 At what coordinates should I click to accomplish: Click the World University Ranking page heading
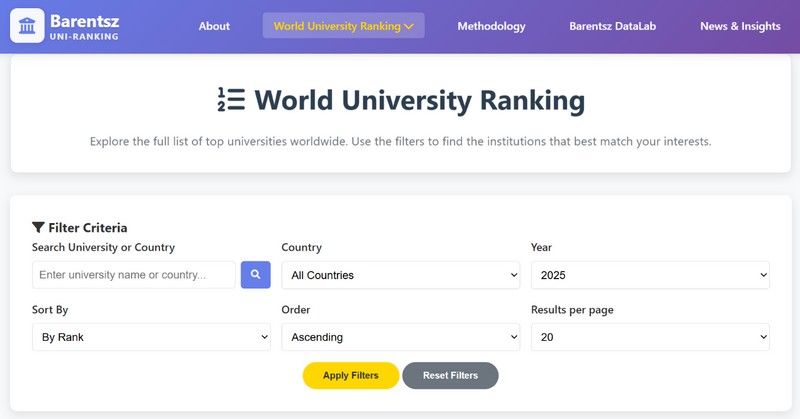[419, 100]
